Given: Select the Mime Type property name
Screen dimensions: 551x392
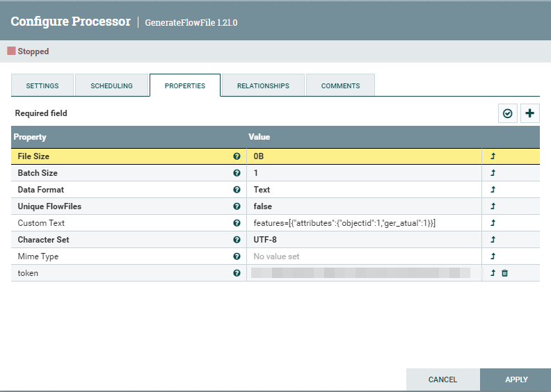Looking at the screenshot, I should [x=38, y=256].
